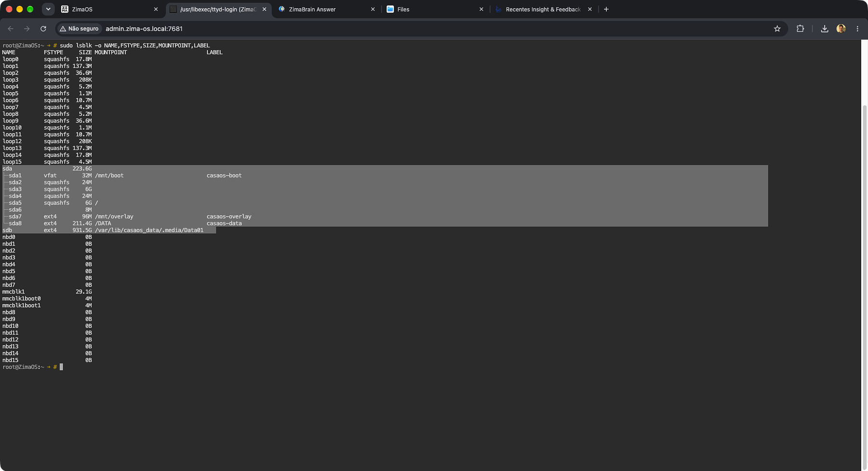Close the ZimaOS tab
This screenshot has height=471, width=868.
pos(156,9)
